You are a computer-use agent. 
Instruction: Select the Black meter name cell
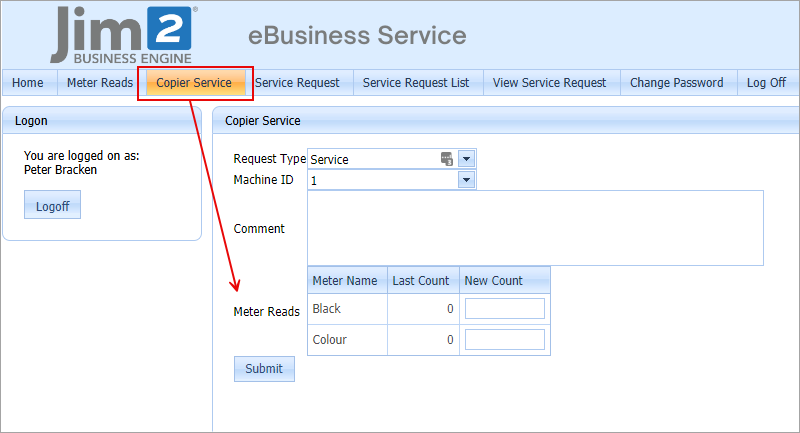point(347,309)
